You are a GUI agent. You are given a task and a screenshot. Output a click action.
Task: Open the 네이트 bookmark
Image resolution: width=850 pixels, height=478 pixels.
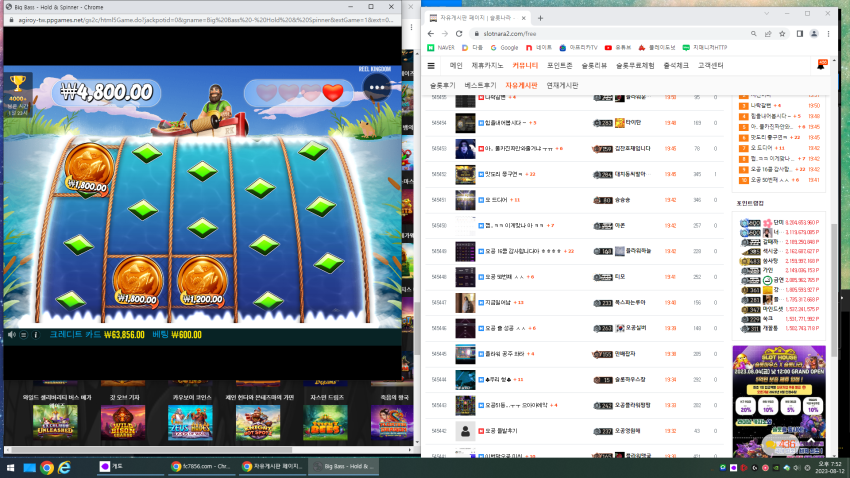click(x=539, y=48)
